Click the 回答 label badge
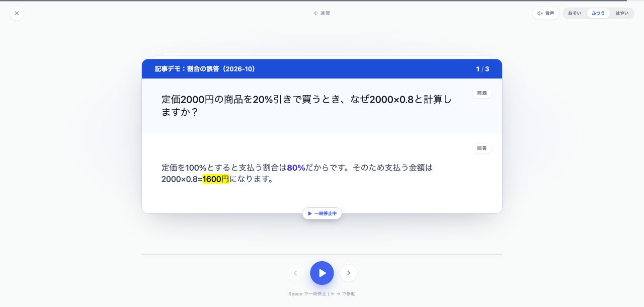Viewport: 644px width, 307px height. [482, 148]
